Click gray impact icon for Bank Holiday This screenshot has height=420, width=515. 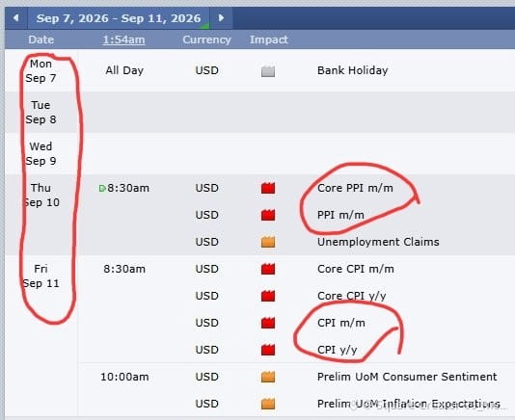268,71
